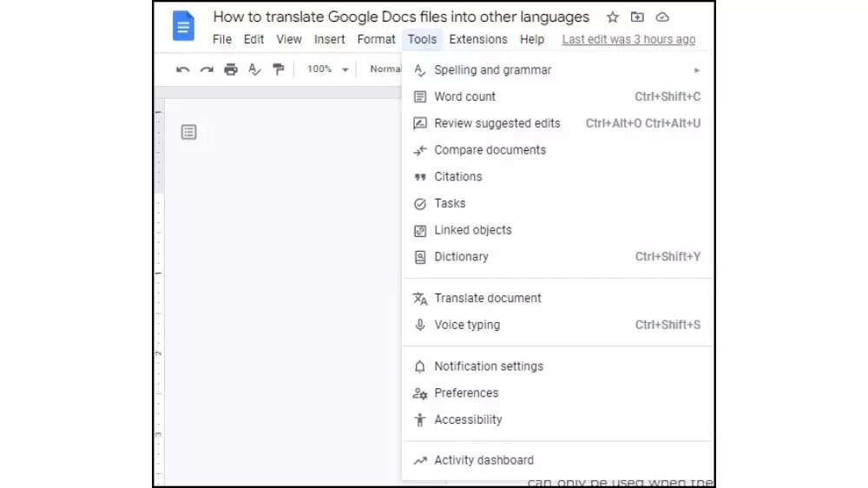Open the Format menu

(x=376, y=39)
